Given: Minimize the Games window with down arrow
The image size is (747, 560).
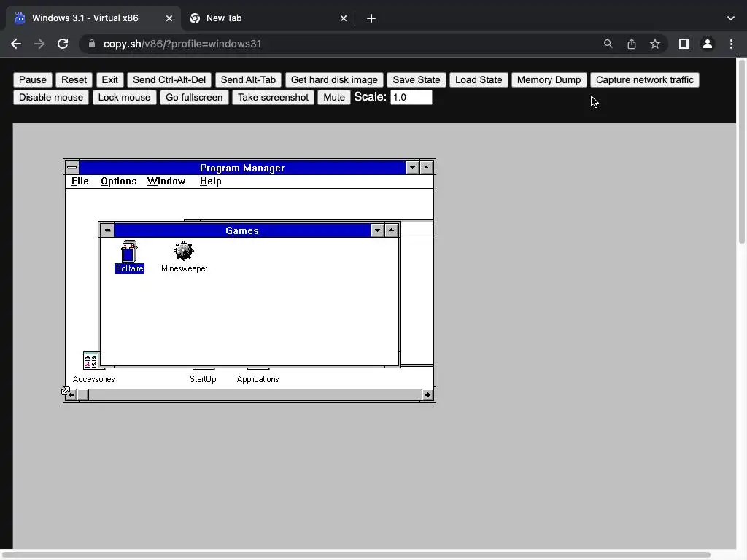Looking at the screenshot, I should (377, 230).
